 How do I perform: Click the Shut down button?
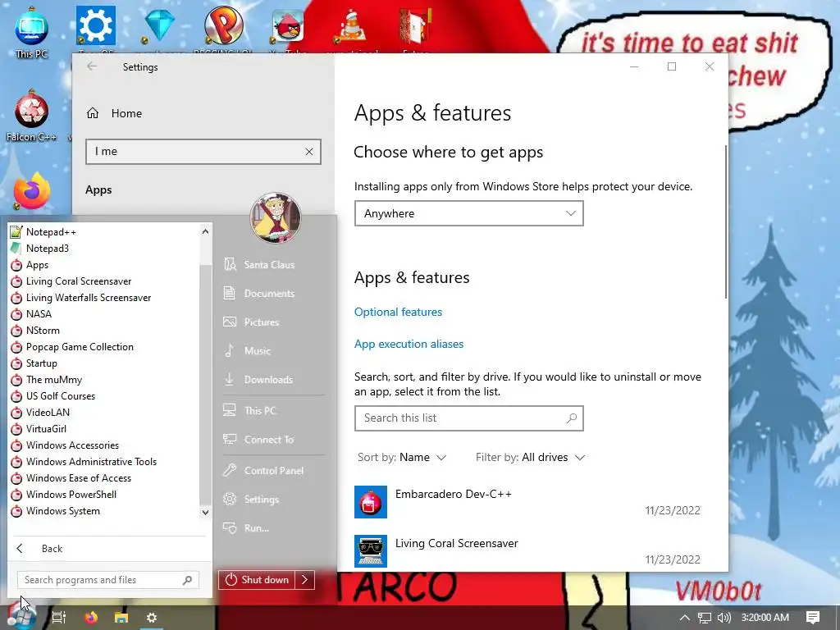click(x=257, y=580)
